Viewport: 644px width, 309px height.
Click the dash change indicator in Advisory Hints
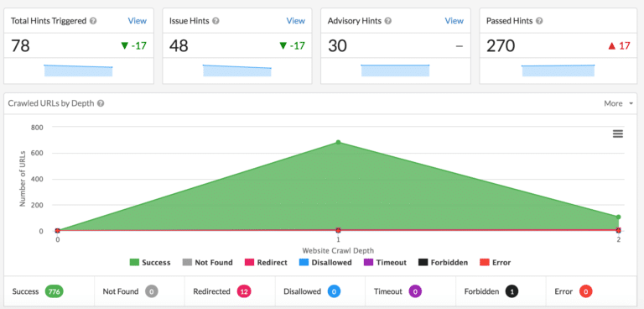coord(460,46)
